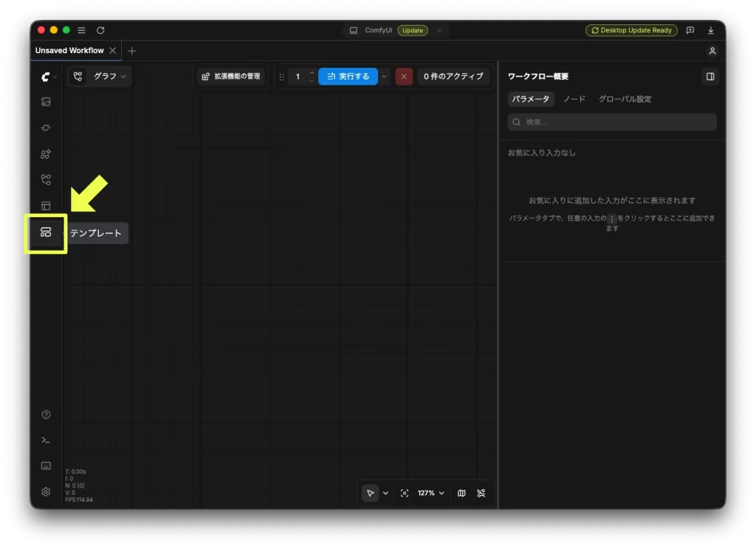This screenshot has height=549, width=756.
Task: Open the Templates sidebar icon
Action: [46, 232]
